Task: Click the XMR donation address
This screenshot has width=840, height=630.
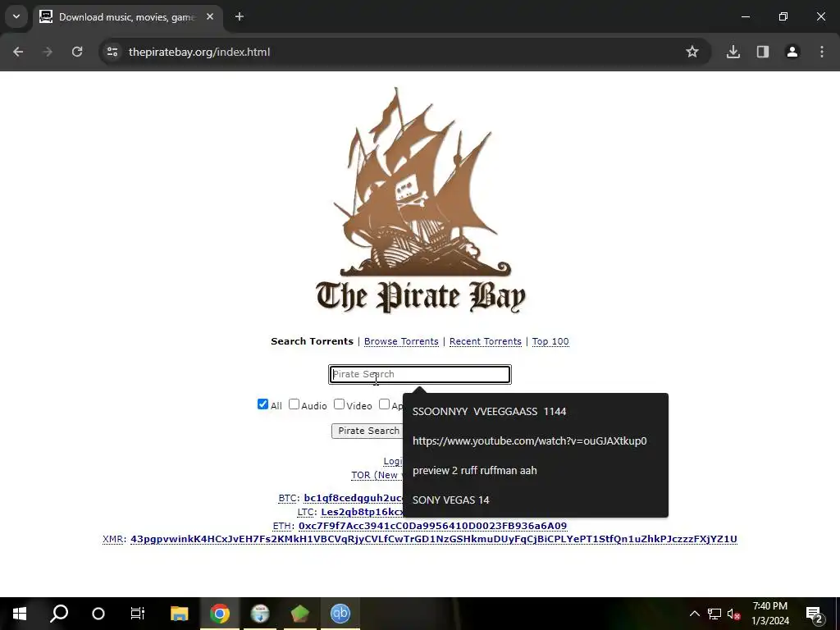Action: point(434,539)
